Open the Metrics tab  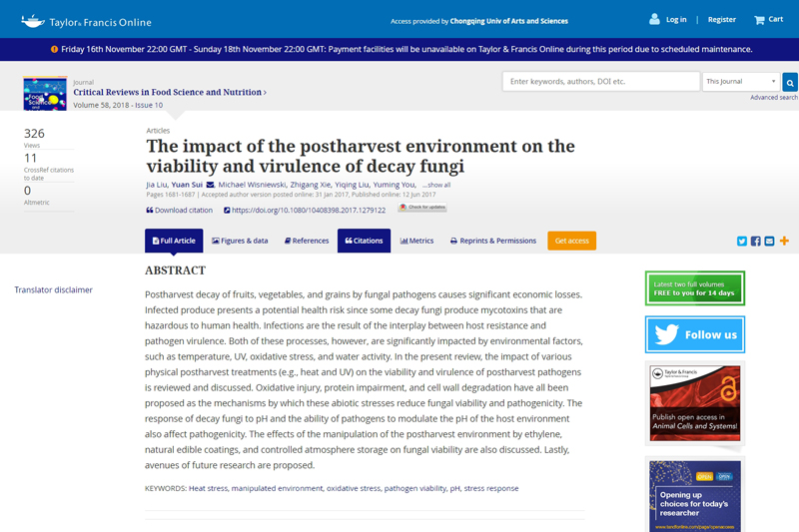(417, 241)
